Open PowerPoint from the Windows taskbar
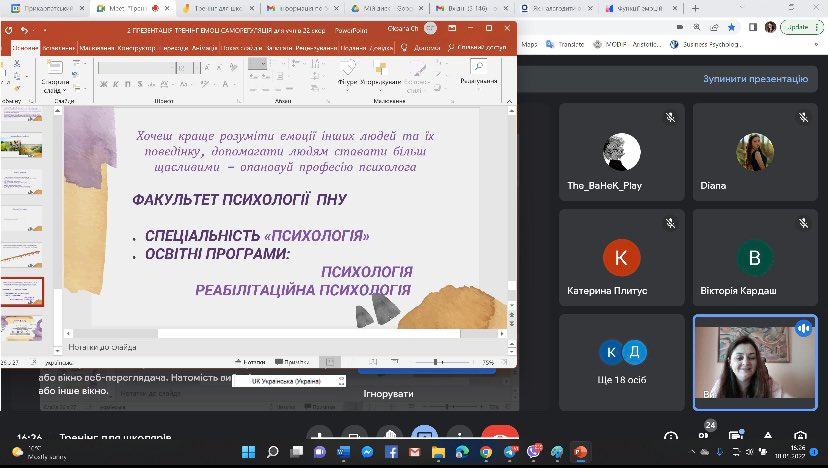Image resolution: width=828 pixels, height=468 pixels. click(x=579, y=453)
